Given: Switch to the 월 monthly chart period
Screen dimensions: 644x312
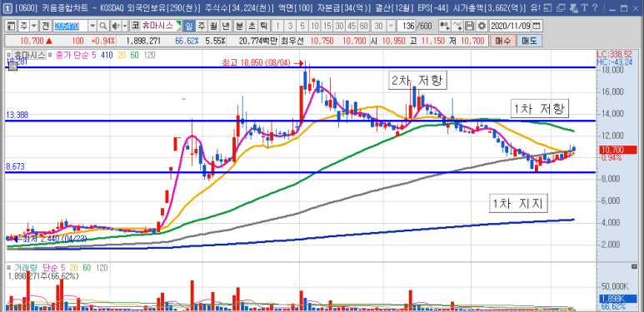Looking at the screenshot, I should point(213,27).
